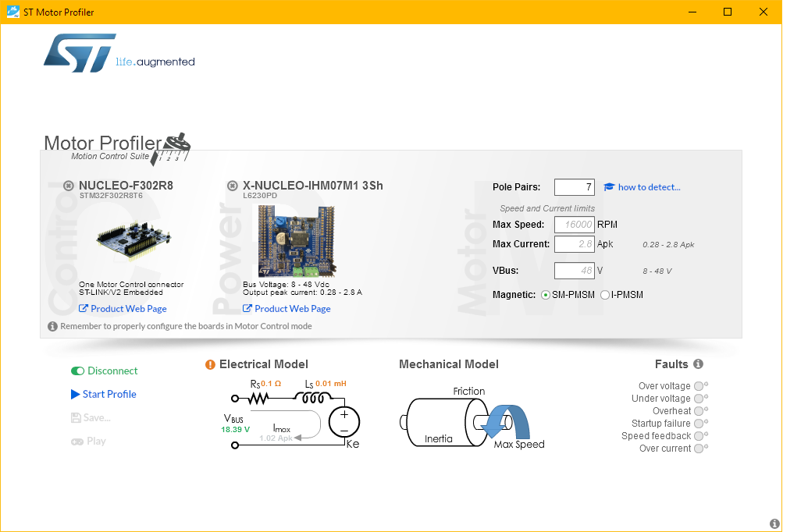Click the ST logo at top
Screen dimensions: 808x532
[80, 53]
